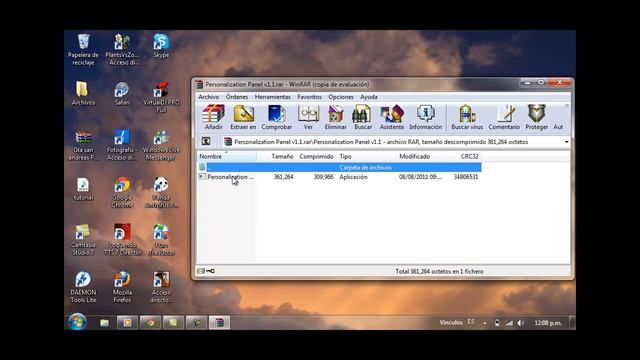Select the tutorial file on the desktop
640x360 pixels.
[x=83, y=189]
